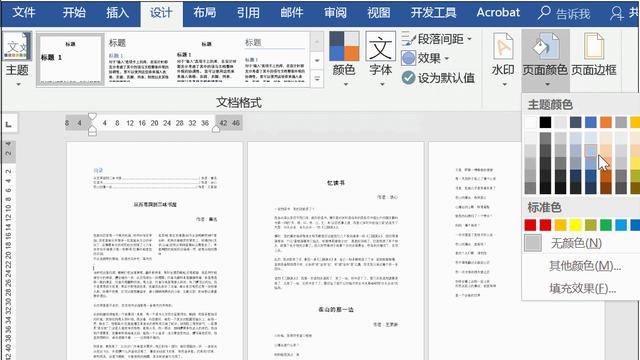Pick the black theme color swatch
The height and width of the screenshot is (360, 640).
pyautogui.click(x=545, y=122)
